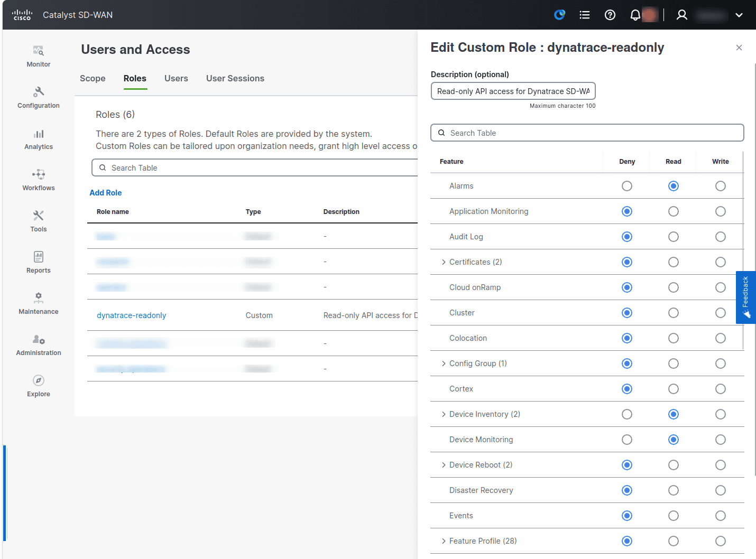Expand the Certificates (2) feature group

444,262
